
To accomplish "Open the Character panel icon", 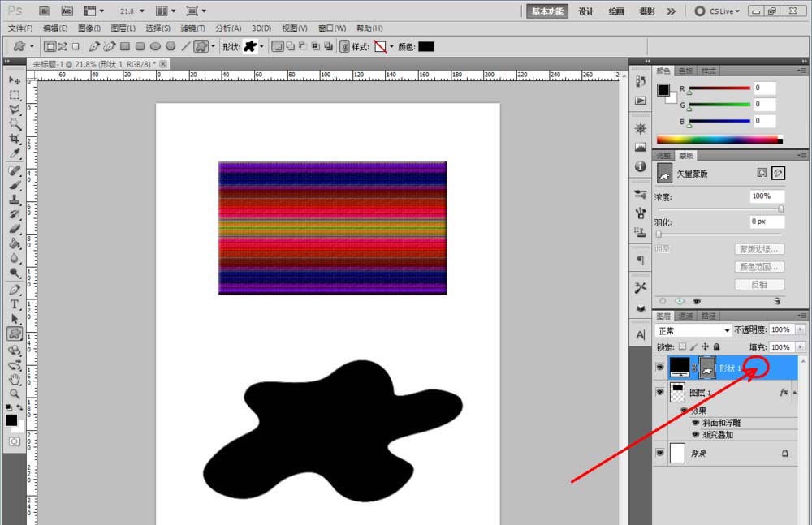I will point(641,335).
